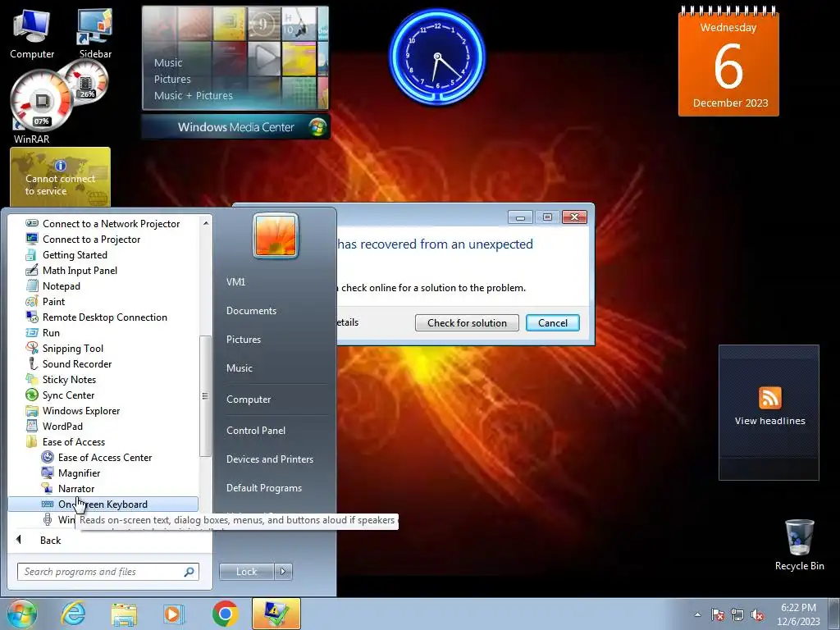Screen dimensions: 840x630
Task: Select problem report taskbar button
Action: coord(276,614)
